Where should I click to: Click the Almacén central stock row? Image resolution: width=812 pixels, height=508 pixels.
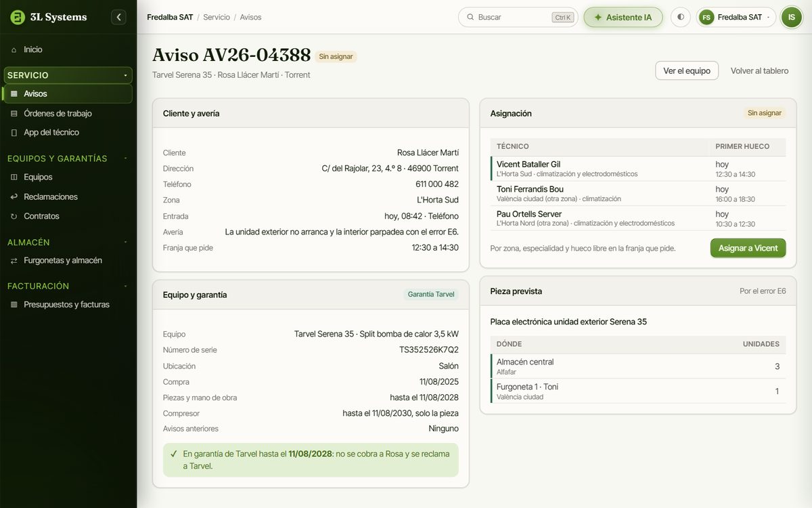tap(638, 366)
